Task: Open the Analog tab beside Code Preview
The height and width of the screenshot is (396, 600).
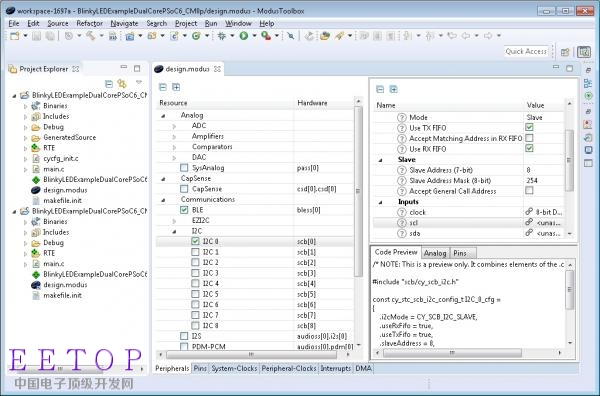Action: (x=435, y=253)
